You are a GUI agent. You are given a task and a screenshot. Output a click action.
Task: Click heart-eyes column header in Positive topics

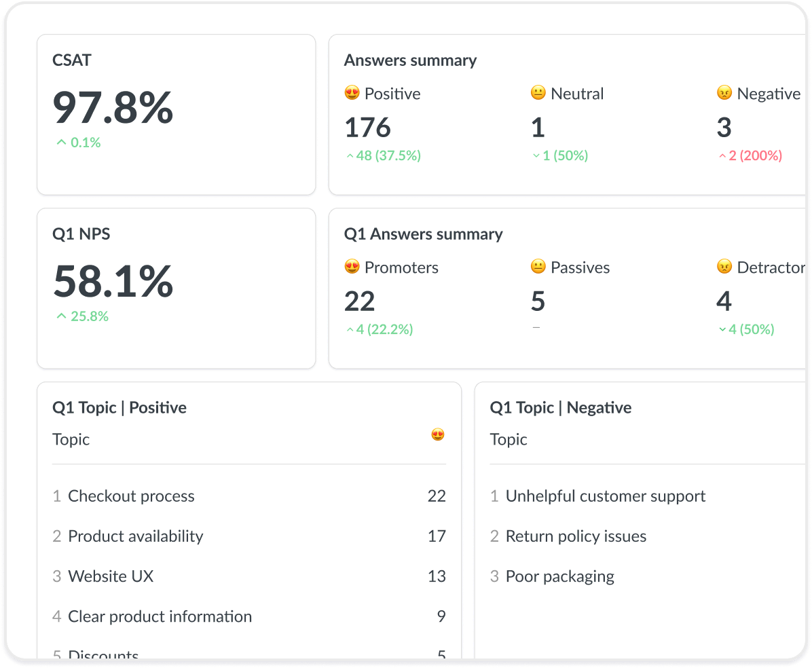(x=438, y=434)
